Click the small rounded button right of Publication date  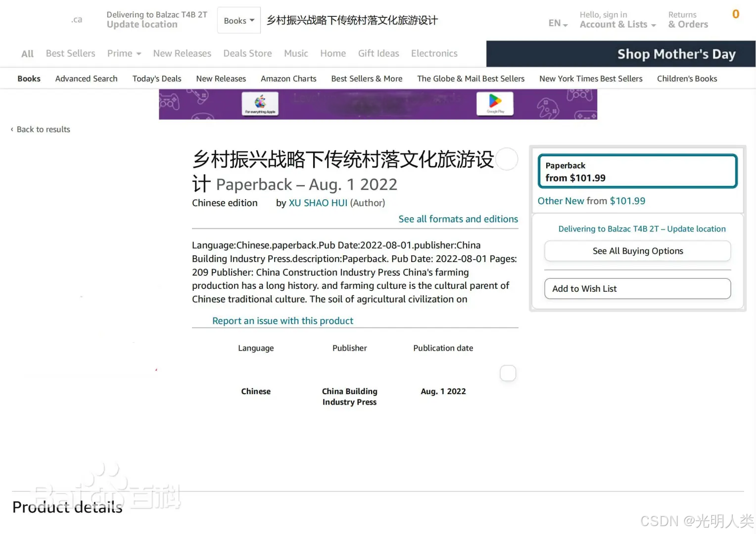tap(508, 373)
